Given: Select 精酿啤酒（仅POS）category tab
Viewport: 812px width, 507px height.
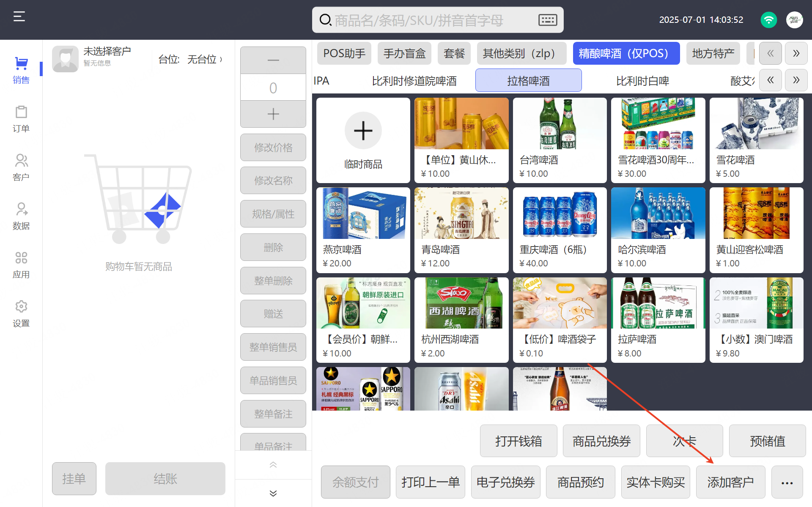Looking at the screenshot, I should 626,53.
